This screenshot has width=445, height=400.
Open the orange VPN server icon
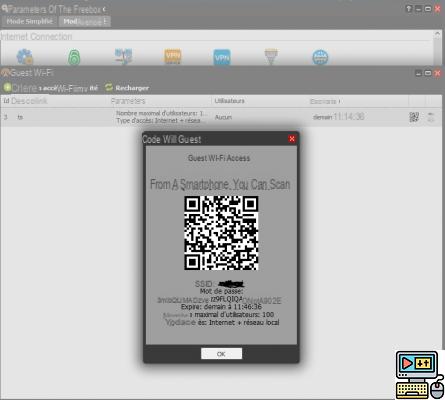(173, 57)
